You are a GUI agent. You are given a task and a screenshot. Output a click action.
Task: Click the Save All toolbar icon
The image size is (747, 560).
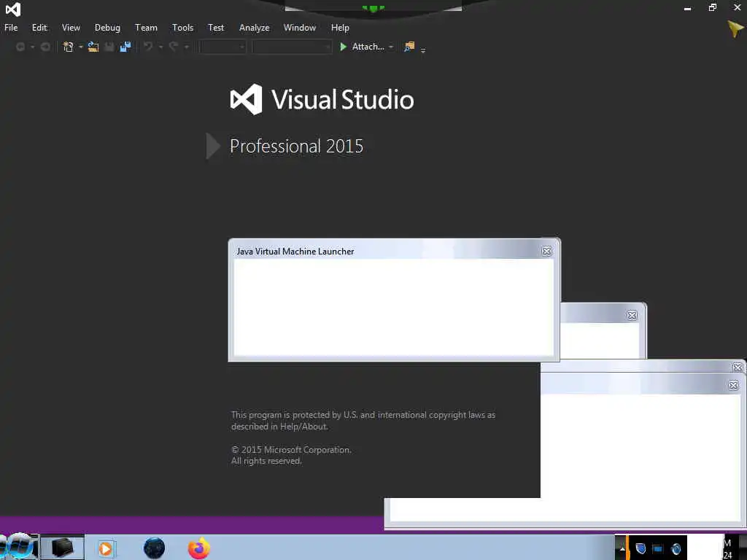pyautogui.click(x=125, y=47)
